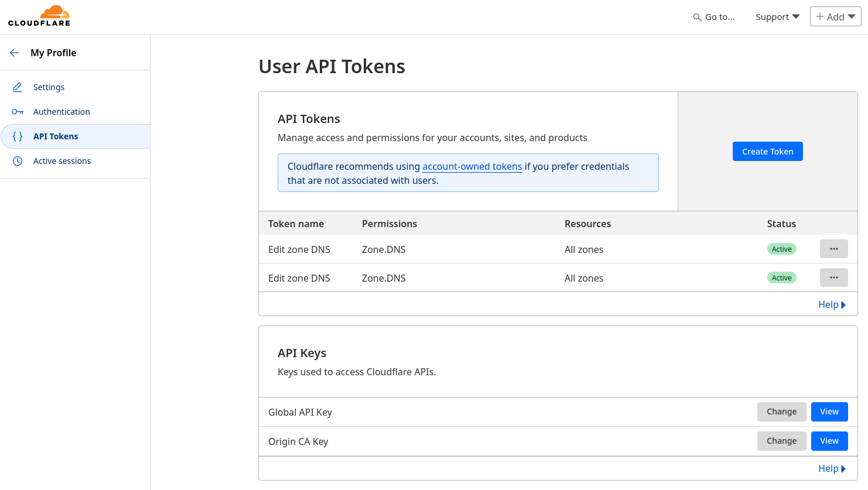Viewport: 868px width, 490px height.
Task: Click the Permissions column header
Action: 389,224
